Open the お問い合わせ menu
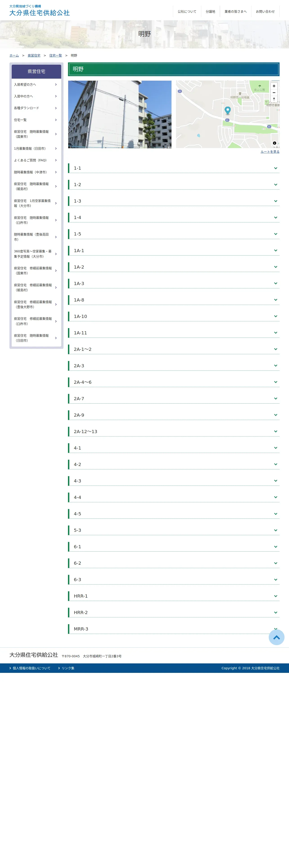Image resolution: width=289 pixels, height=868 pixels. [x=265, y=11]
